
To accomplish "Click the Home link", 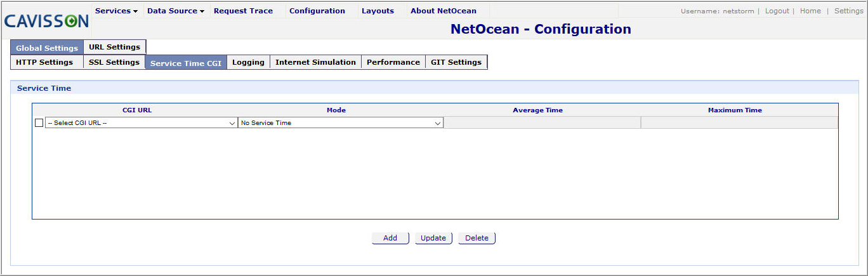I will point(810,11).
